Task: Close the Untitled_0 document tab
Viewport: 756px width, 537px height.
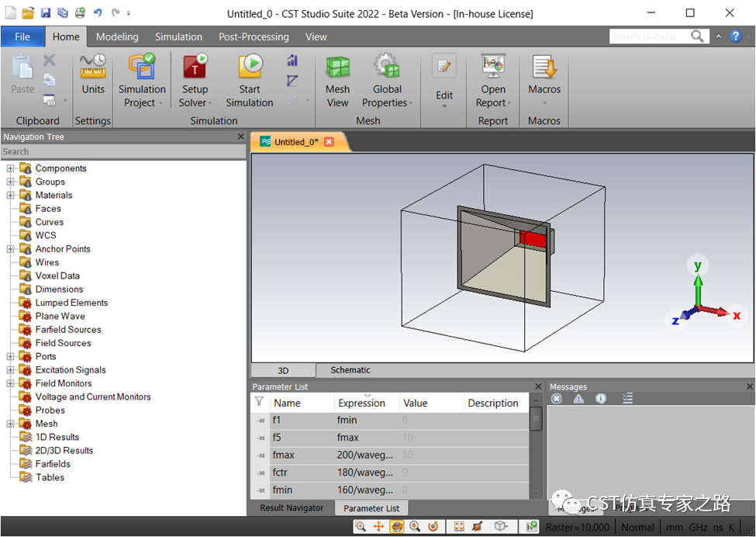Action: coord(329,142)
